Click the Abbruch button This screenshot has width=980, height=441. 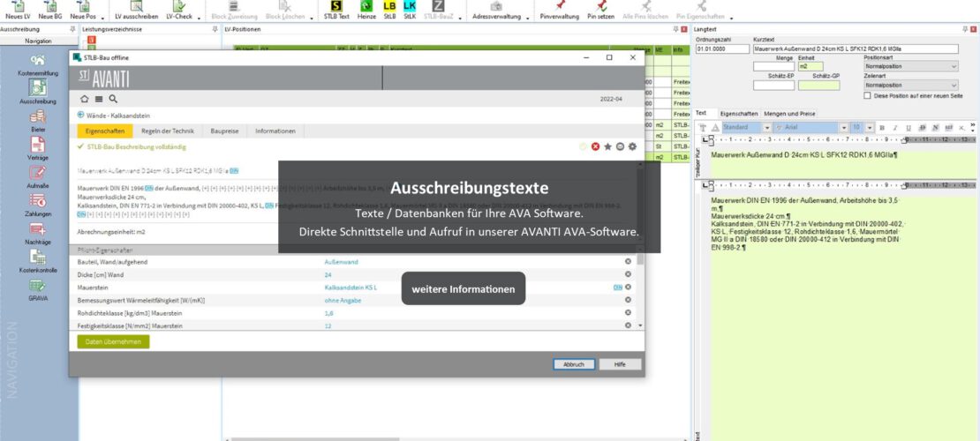[x=574, y=364]
